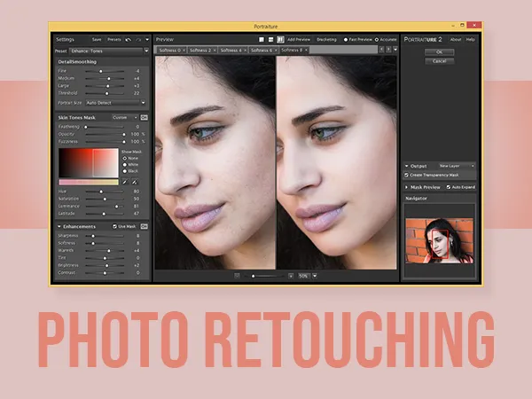Open Skin Tones Mask Custom dropdown
The width and height of the screenshot is (532, 399).
pos(125,117)
